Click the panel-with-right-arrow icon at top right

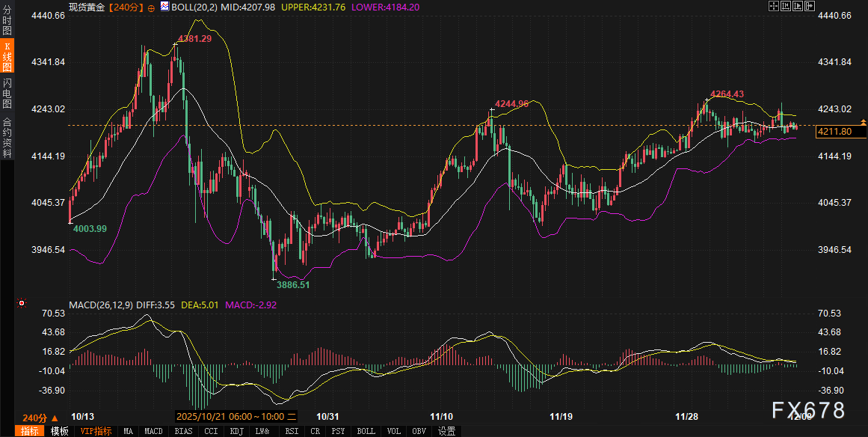coord(810,6)
